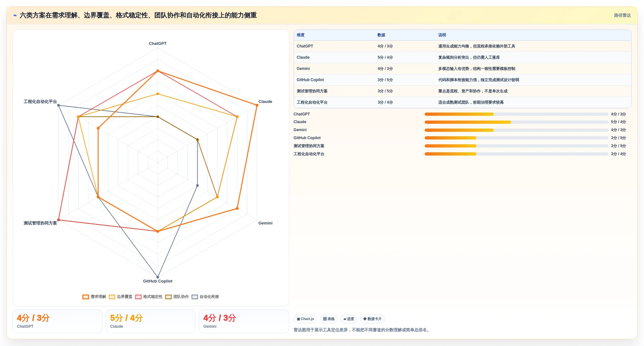Image resolution: width=644 pixels, height=346 pixels.
Task: Click 测试管理协同方案 table row name
Action: 312,91
